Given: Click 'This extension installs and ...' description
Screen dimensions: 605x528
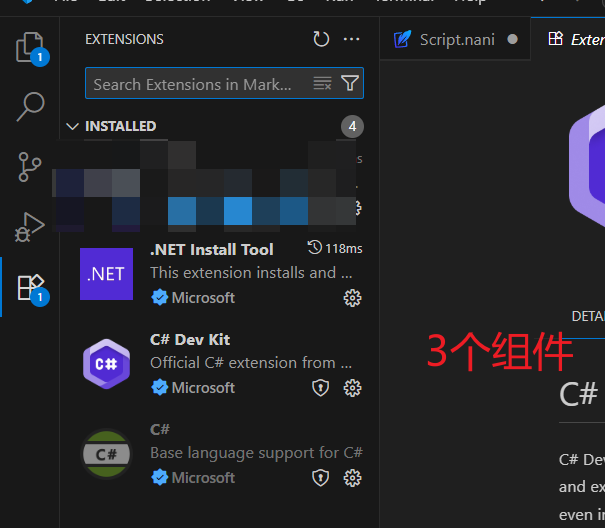Looking at the screenshot, I should (x=251, y=273).
